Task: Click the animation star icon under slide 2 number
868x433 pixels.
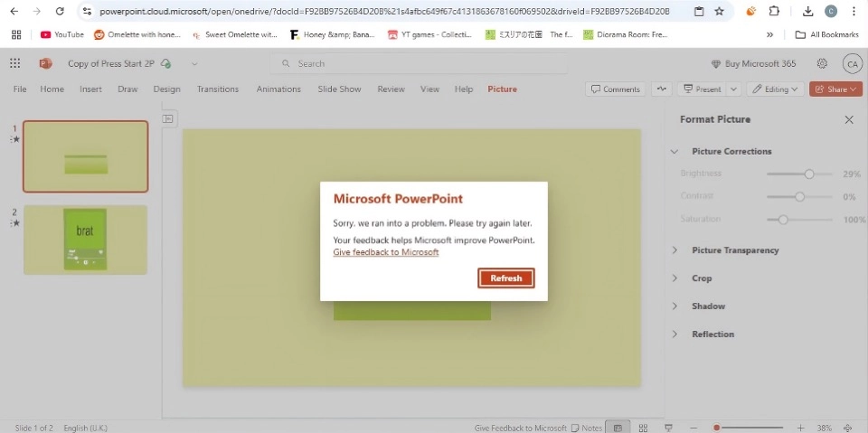Action: tap(15, 222)
